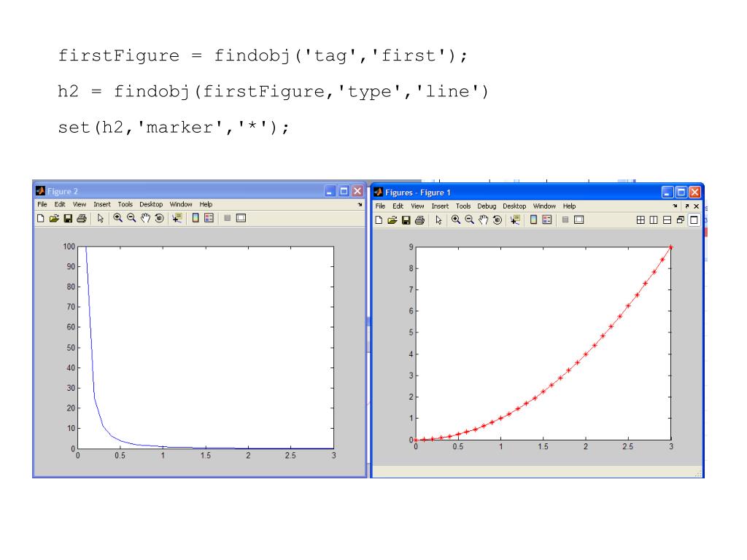Open Help menu in Figure 2

(206, 204)
